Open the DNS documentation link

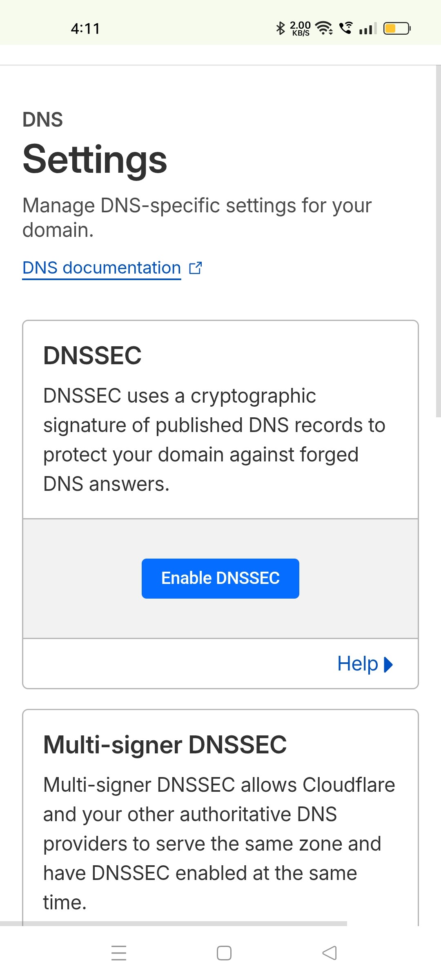(x=102, y=268)
